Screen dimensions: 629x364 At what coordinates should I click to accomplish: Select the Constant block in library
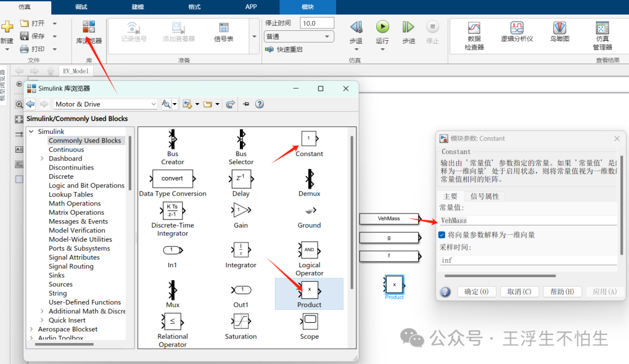coord(309,139)
